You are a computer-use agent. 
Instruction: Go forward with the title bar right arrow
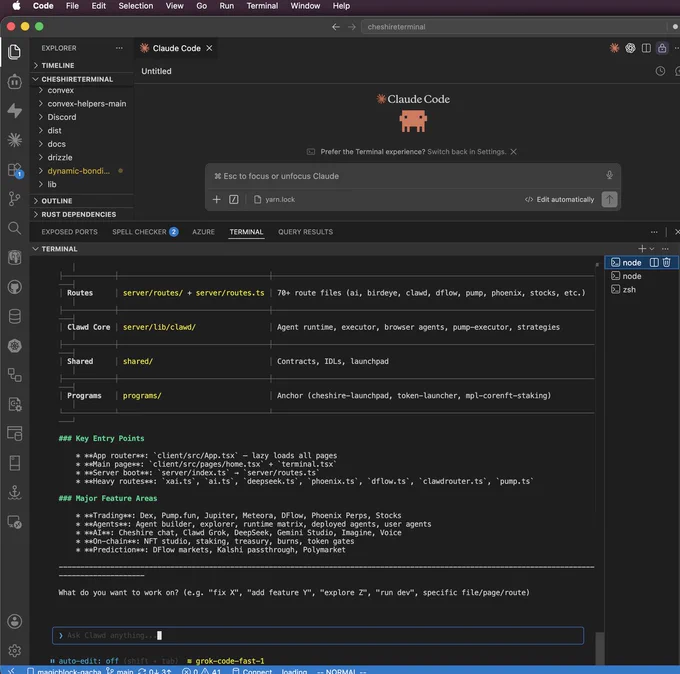(351, 27)
